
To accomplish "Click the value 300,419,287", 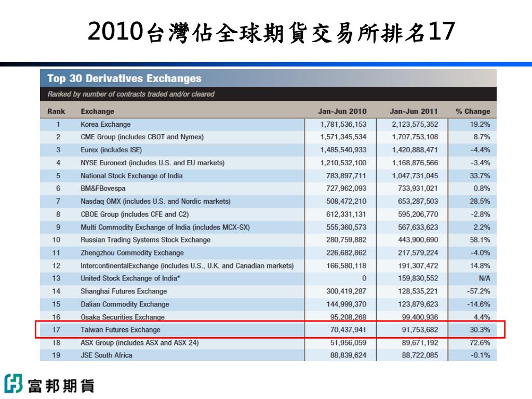I will [346, 291].
